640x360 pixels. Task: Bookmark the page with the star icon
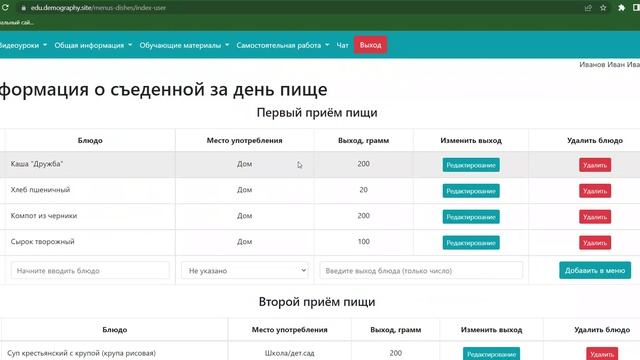[x=603, y=8]
